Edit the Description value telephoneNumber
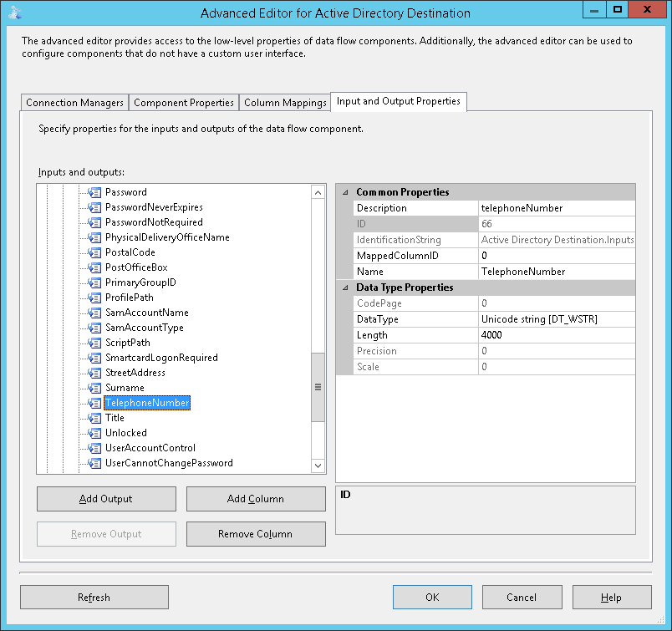The image size is (672, 631). coord(557,208)
